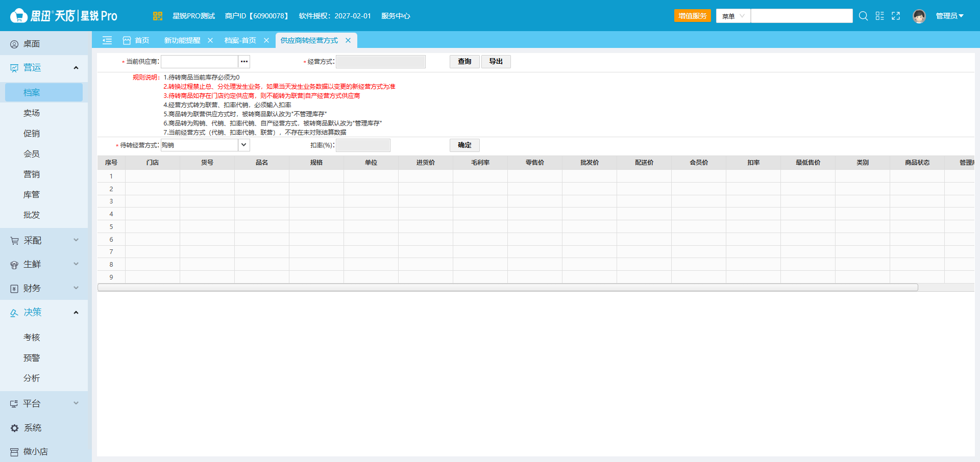Click the 营运 sidebar icon
This screenshot has height=462, width=980.
14,68
